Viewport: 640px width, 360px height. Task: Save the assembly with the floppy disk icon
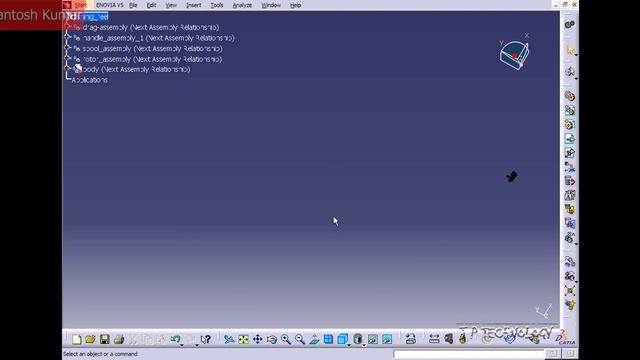(104, 339)
